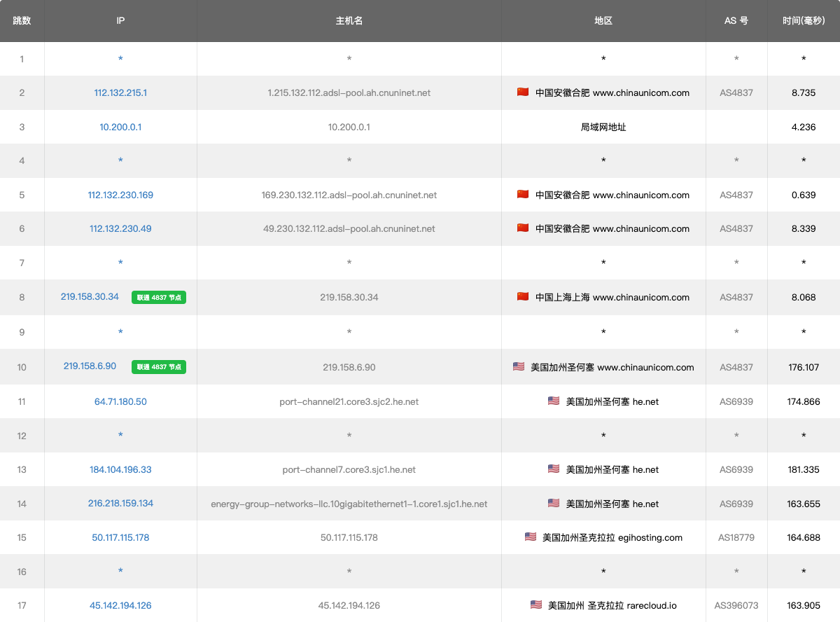Click the AS6939 cell in hop 11 row
Screen dimensions: 840x622
(x=736, y=401)
